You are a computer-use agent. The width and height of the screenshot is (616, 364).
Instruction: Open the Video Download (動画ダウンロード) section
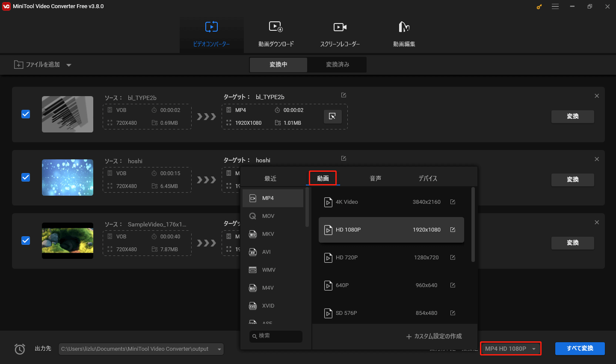point(276,35)
